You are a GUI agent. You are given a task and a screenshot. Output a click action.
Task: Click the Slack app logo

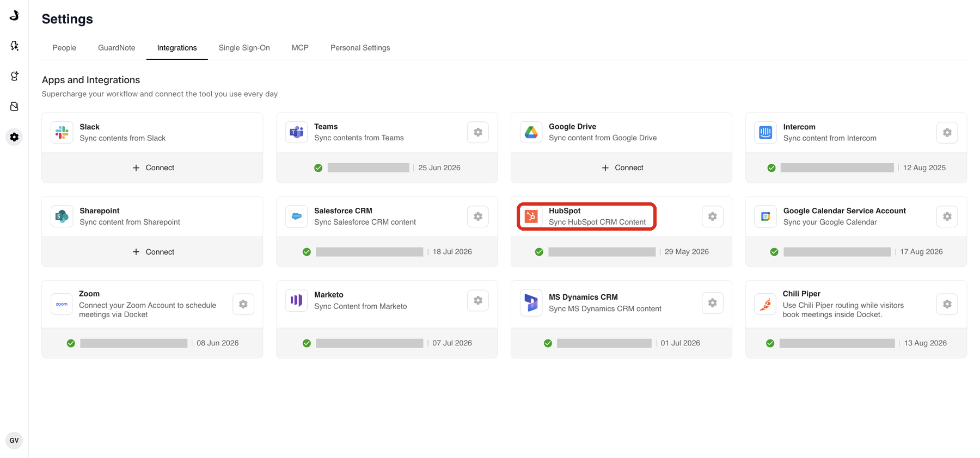click(x=62, y=132)
